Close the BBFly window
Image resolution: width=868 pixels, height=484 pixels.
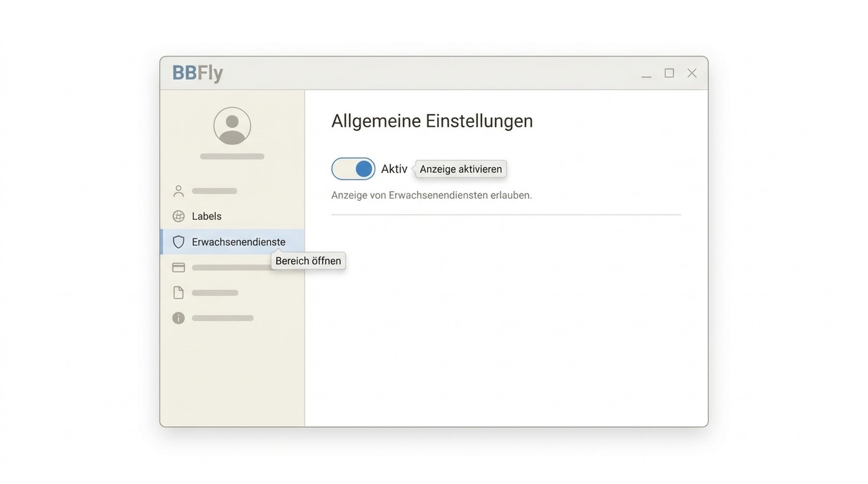click(692, 73)
